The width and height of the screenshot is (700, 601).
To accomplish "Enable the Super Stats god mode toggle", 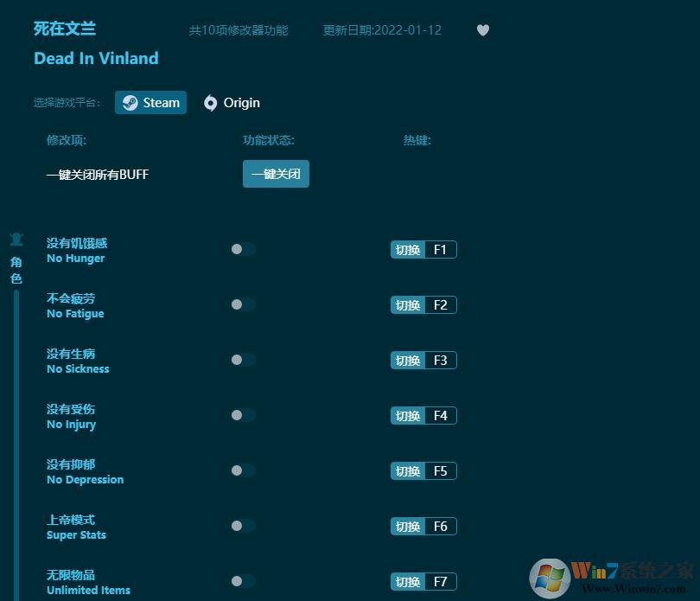I will tap(242, 526).
